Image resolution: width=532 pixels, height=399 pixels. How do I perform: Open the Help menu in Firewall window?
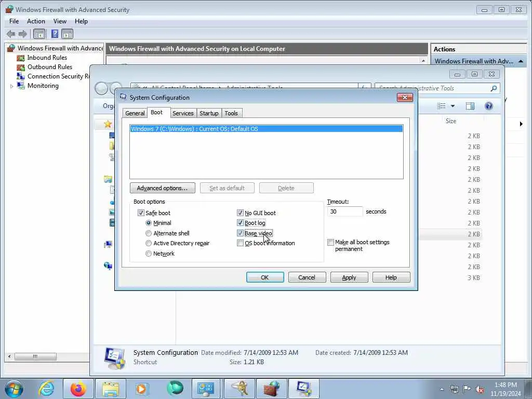pyautogui.click(x=81, y=21)
